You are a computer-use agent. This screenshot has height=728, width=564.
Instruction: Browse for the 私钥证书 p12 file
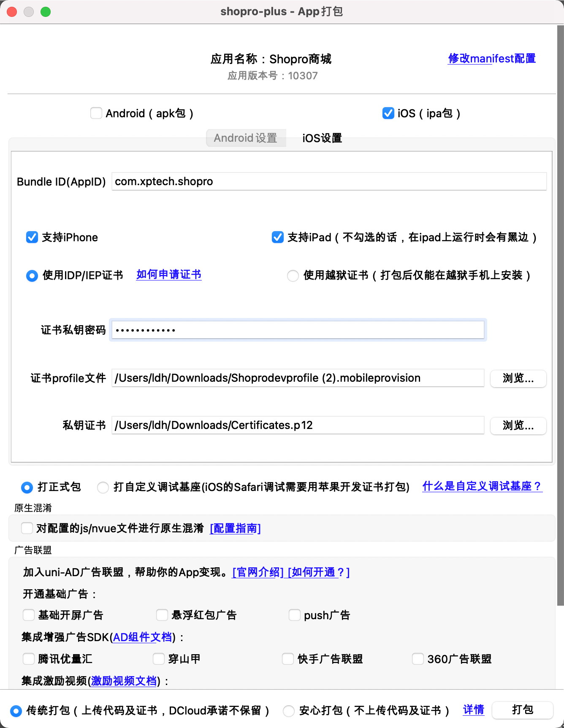click(x=518, y=426)
